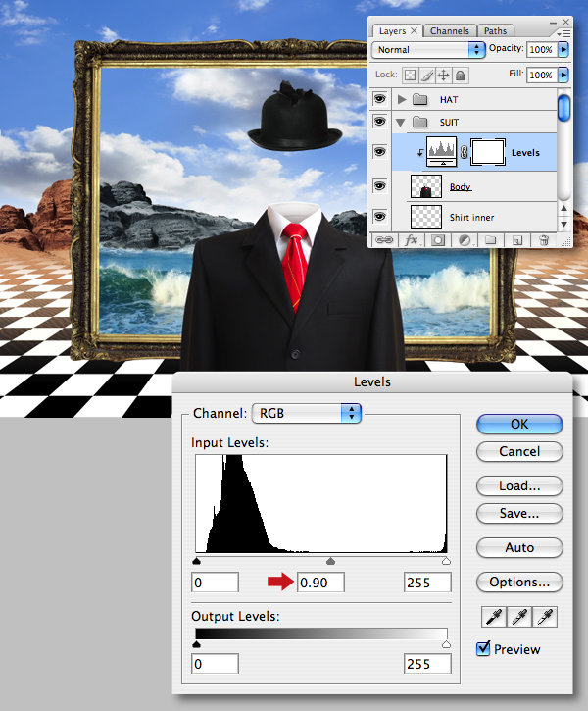The width and height of the screenshot is (588, 711).
Task: Click the midtone gray input slider
Action: (330, 561)
